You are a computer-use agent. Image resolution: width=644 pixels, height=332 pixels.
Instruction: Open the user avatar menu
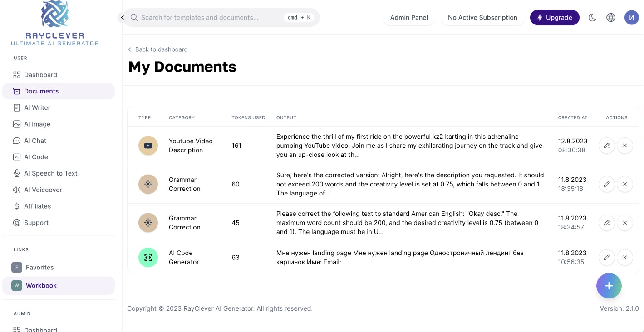631,18
